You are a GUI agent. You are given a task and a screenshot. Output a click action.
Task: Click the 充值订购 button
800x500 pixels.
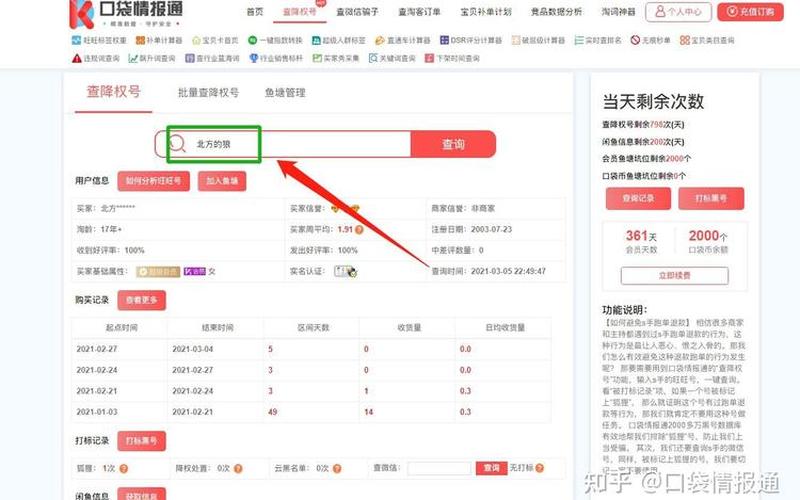point(750,12)
